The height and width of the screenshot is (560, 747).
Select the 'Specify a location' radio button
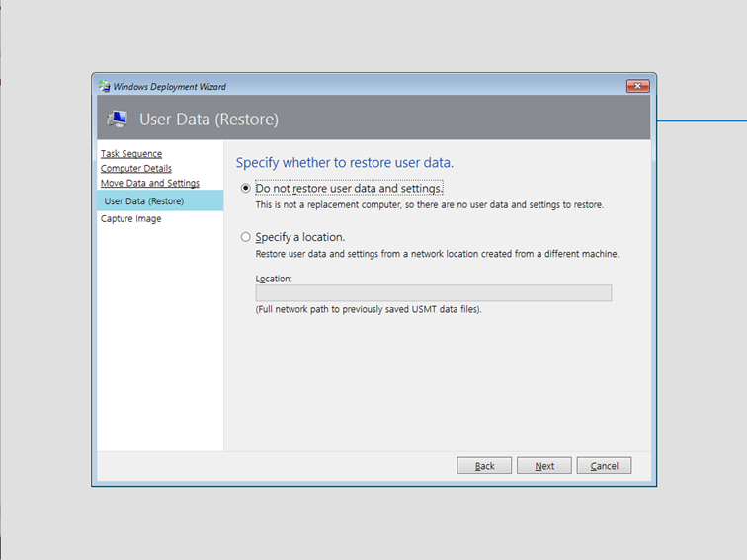(245, 237)
